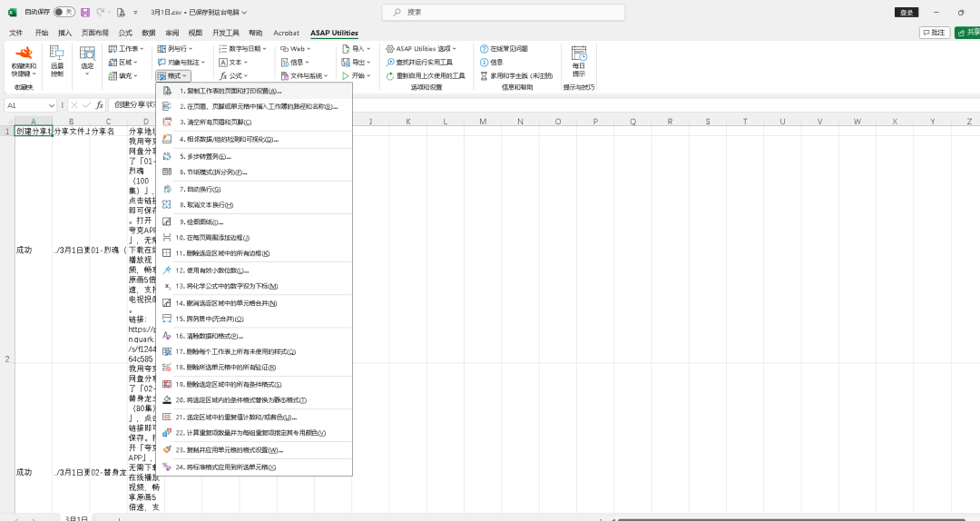Screen dimensions: 980x521
Task: Expand the 文件与系统 dropdown
Action: (x=304, y=75)
